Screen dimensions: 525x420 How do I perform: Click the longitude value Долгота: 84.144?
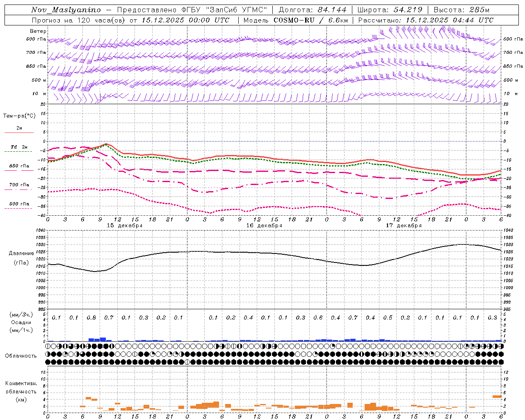pos(312,10)
